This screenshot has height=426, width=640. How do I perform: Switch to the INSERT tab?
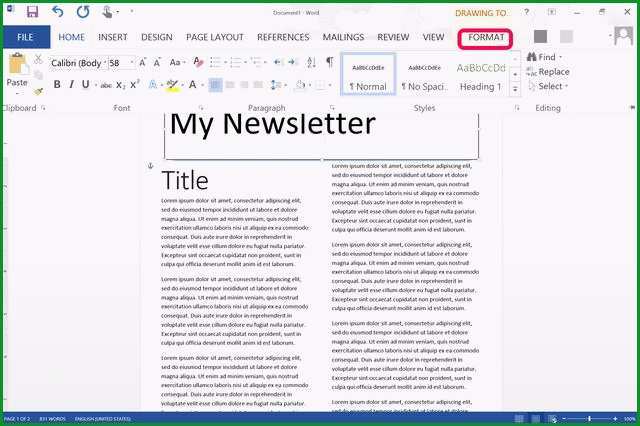(x=113, y=37)
